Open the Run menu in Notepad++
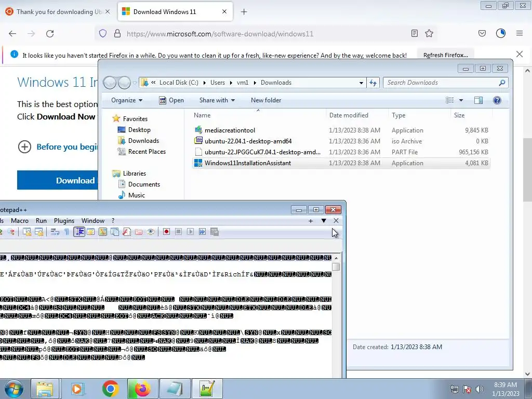The image size is (532, 399). click(42, 220)
